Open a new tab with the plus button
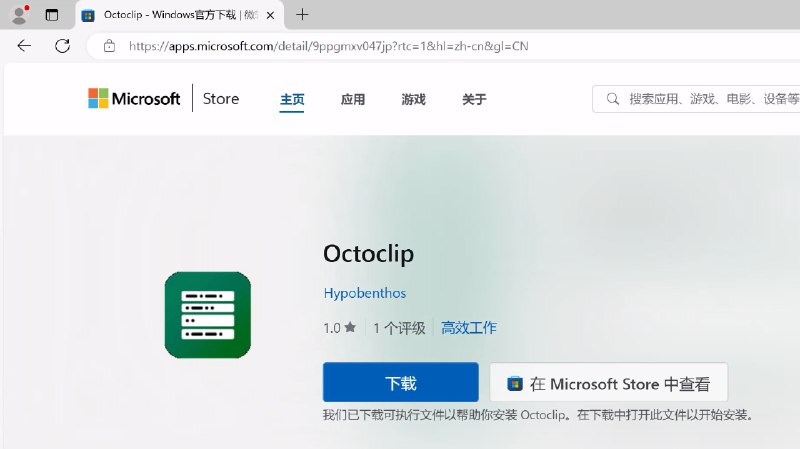The height and width of the screenshot is (449, 800). 302,15
